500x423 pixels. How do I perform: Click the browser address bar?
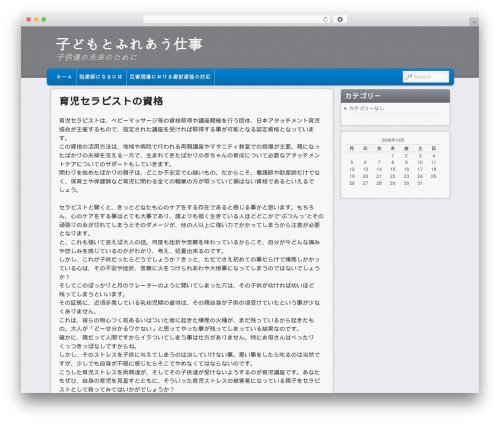pyautogui.click(x=237, y=20)
